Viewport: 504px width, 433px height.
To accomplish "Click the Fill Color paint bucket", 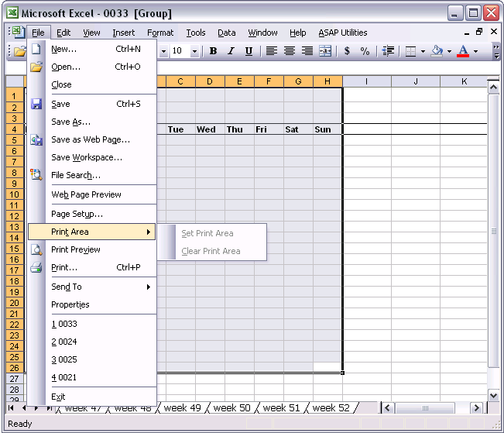I will (437, 51).
